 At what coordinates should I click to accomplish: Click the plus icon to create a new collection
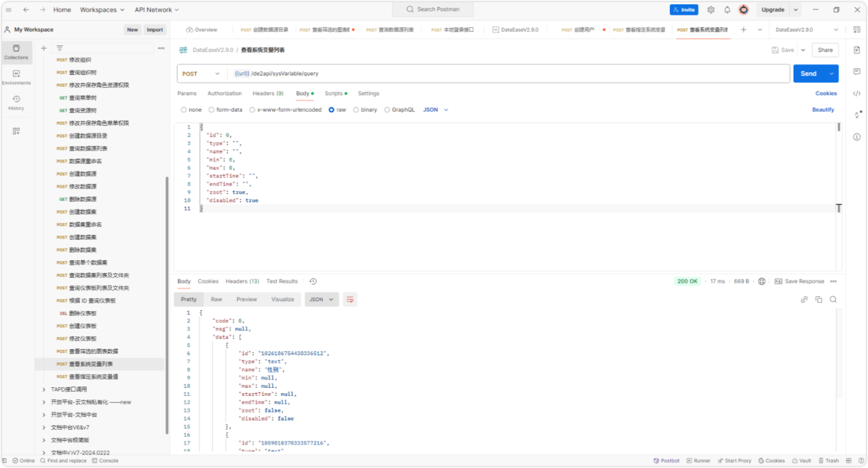pyautogui.click(x=44, y=48)
